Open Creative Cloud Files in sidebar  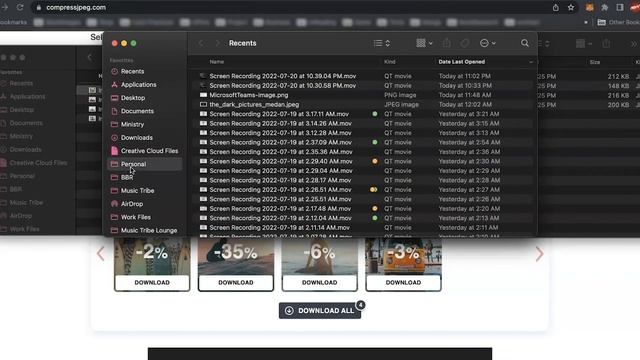pyautogui.click(x=149, y=151)
